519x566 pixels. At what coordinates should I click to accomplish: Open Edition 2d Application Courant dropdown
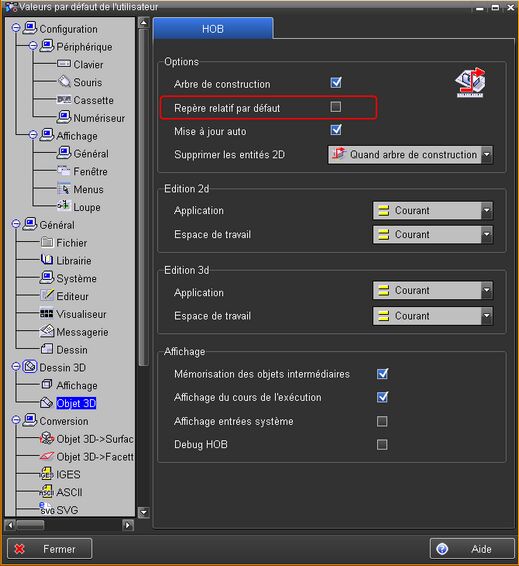(x=432, y=210)
